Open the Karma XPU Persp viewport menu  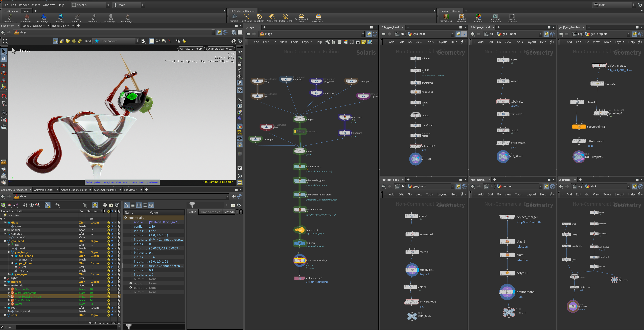pyautogui.click(x=191, y=49)
